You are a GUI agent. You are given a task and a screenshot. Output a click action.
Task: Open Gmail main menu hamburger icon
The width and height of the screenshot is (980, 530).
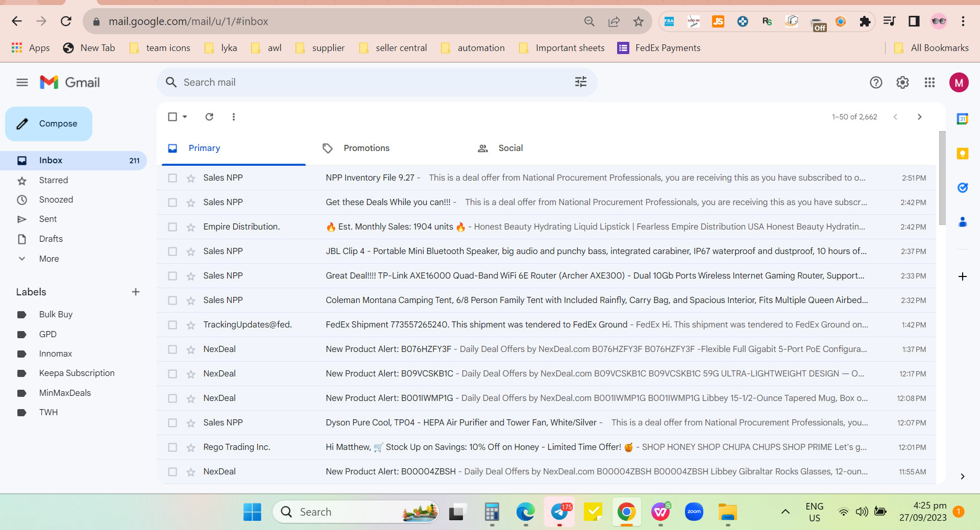[22, 82]
